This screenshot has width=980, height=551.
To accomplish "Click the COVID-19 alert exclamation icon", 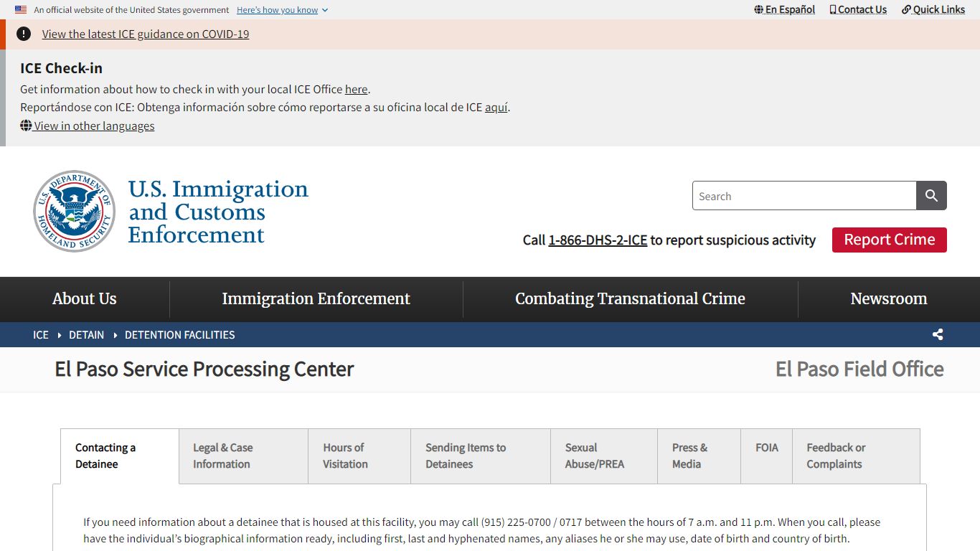I will 24,34.
